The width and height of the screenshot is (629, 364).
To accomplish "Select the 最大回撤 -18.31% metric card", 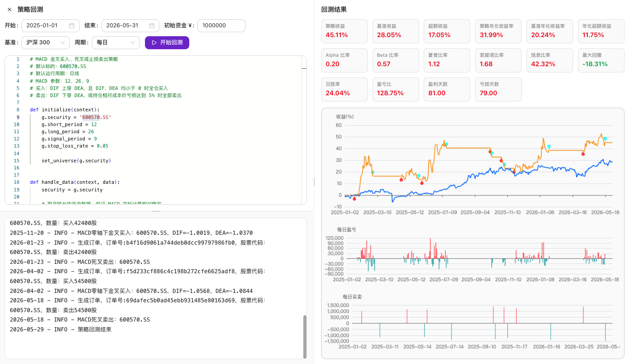I will [x=601, y=60].
